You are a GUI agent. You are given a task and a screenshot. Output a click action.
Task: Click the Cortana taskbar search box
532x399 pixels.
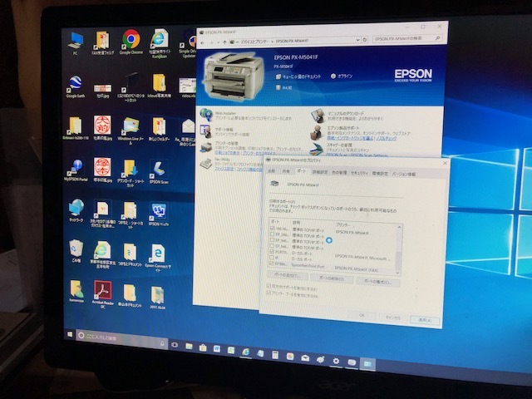[121, 339]
